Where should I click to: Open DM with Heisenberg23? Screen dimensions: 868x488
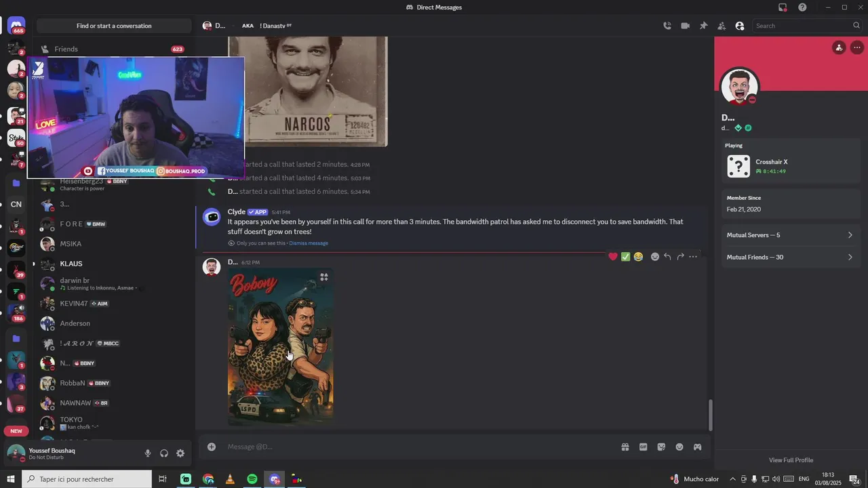point(113,184)
